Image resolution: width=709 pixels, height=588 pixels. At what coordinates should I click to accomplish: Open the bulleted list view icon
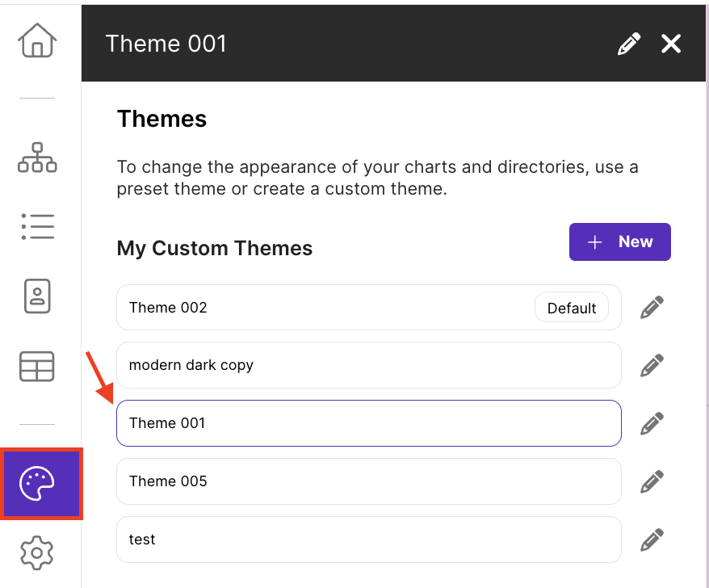37,227
